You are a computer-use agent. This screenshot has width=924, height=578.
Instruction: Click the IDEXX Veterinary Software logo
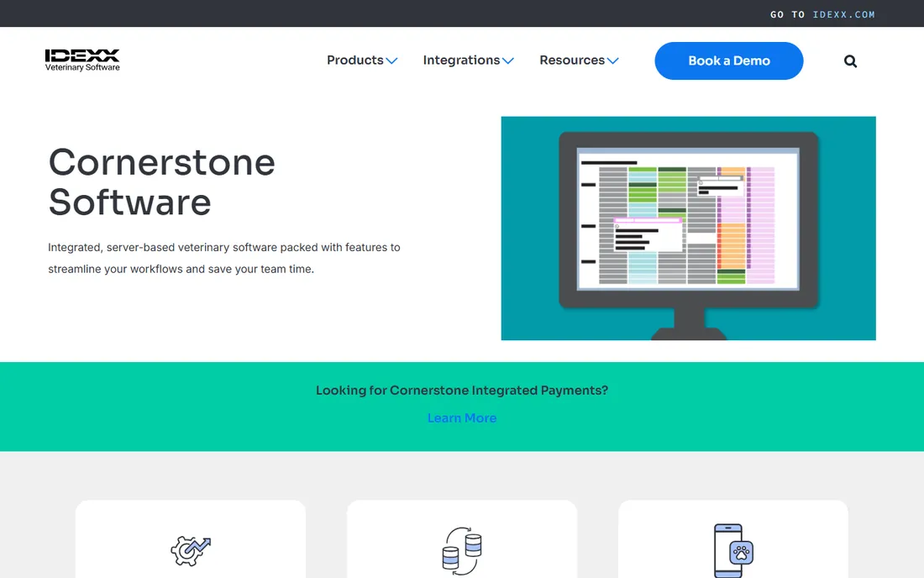[x=82, y=60]
